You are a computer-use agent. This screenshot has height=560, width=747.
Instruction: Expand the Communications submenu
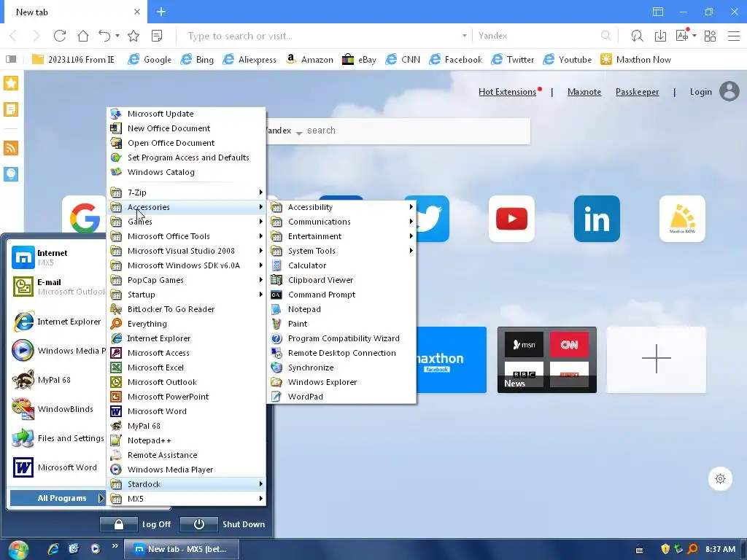coord(341,222)
